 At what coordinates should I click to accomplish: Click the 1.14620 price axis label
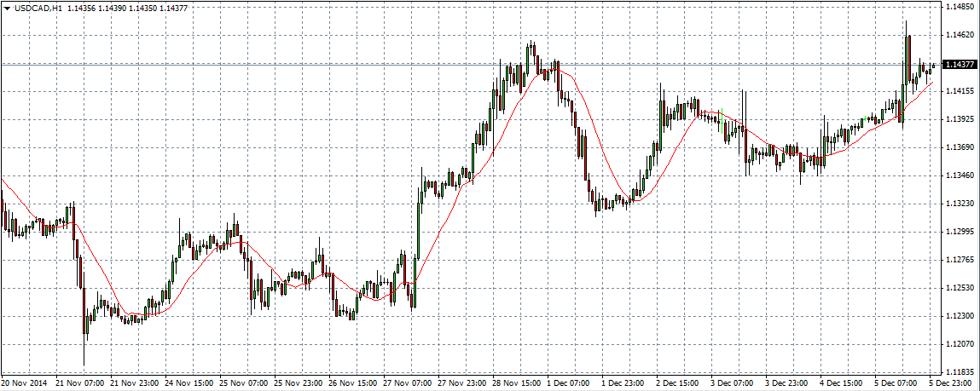pos(960,36)
